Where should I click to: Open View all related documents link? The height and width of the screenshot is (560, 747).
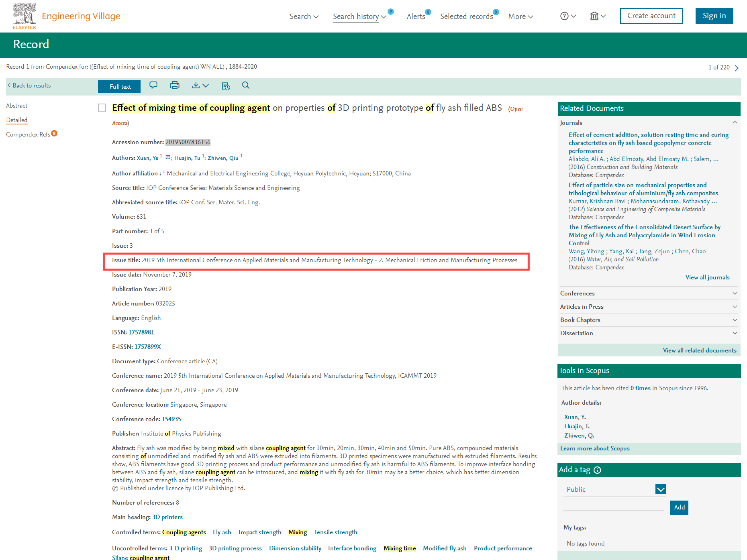pos(700,350)
